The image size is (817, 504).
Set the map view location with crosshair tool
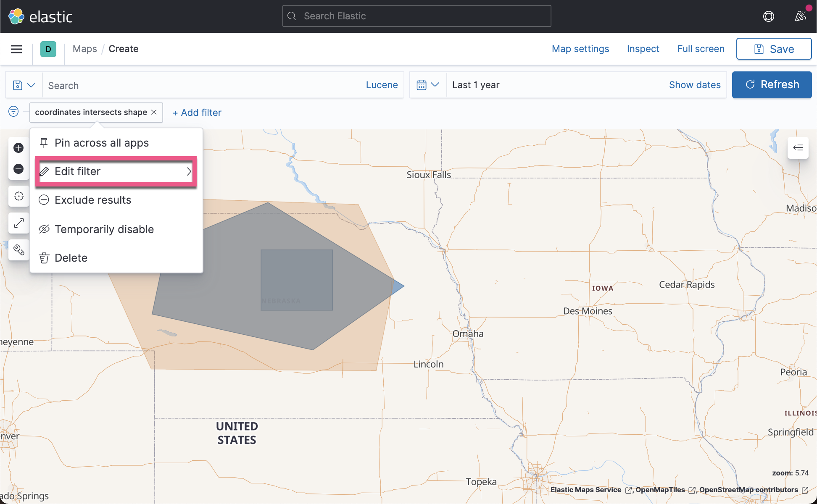click(x=18, y=196)
